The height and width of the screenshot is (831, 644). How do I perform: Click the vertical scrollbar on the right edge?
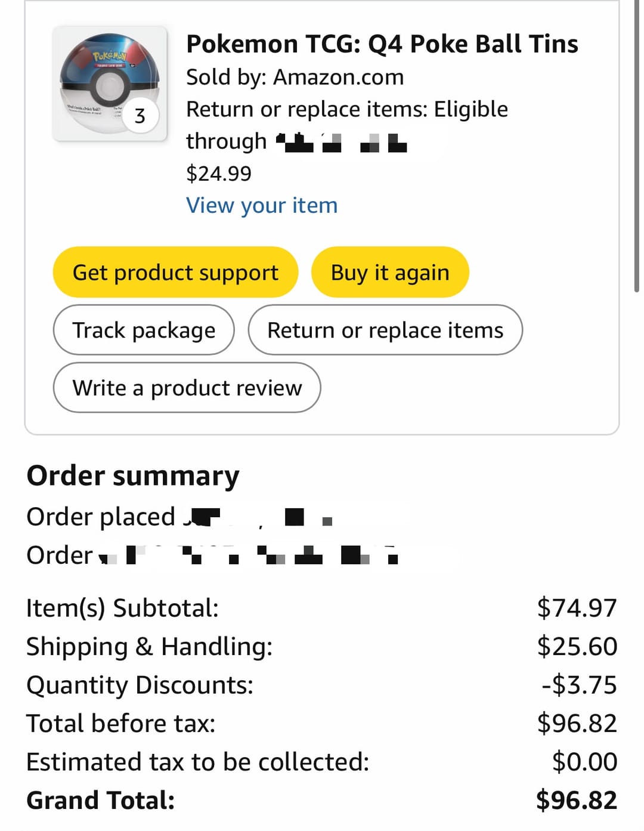(x=637, y=146)
